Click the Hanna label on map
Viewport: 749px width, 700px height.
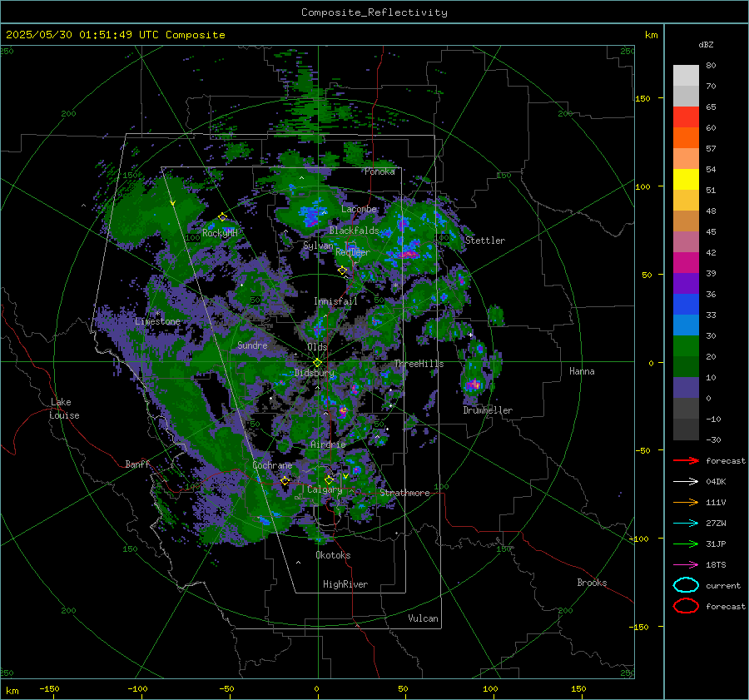(582, 371)
